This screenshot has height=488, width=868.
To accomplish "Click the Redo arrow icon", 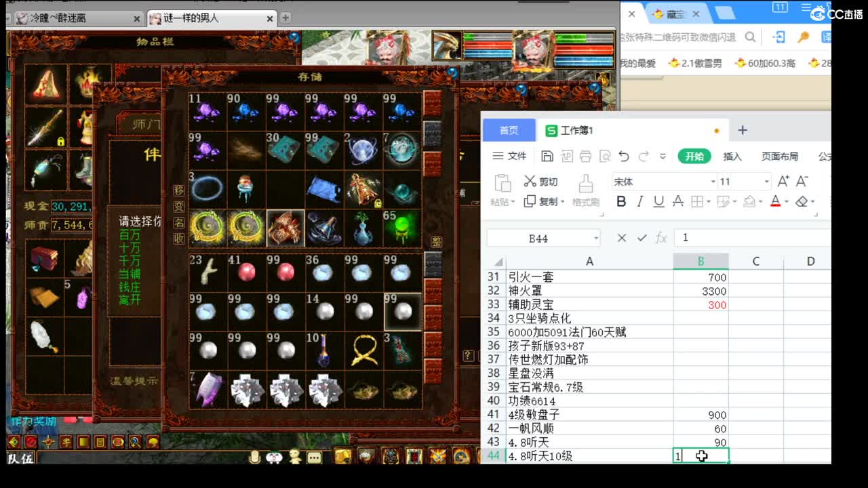I will (643, 157).
